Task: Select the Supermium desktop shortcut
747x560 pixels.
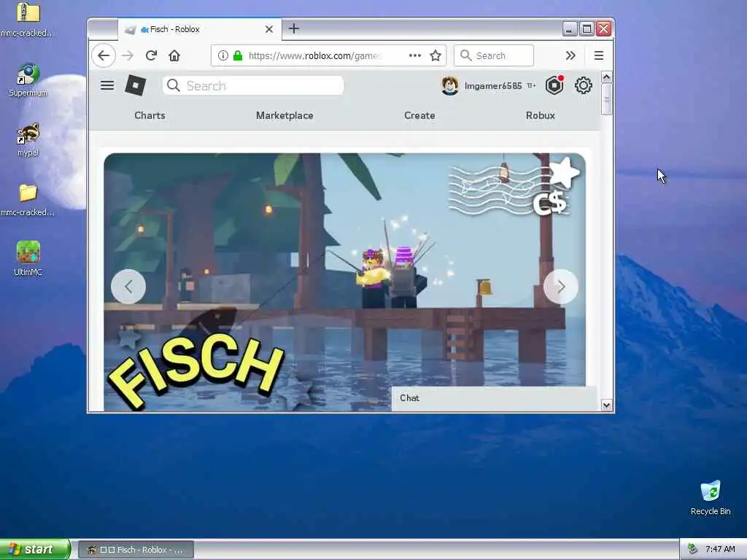Action: 28,80
